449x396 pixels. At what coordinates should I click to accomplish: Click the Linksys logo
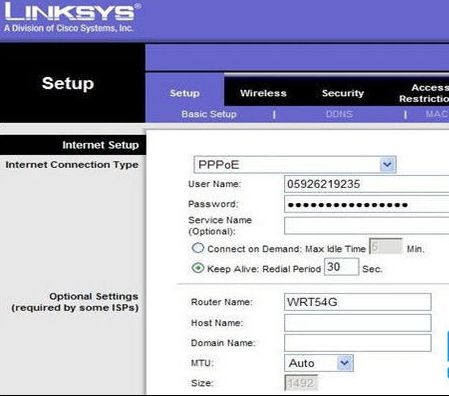(72, 17)
